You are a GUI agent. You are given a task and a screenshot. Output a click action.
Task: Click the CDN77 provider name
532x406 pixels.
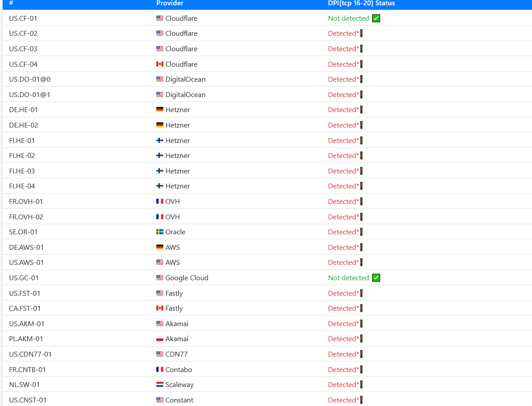[176, 354]
